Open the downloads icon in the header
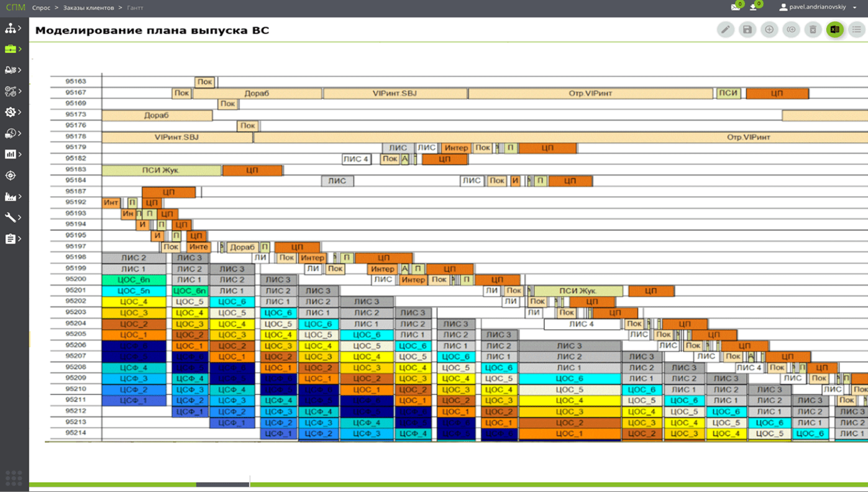Image resolution: width=868 pixels, height=492 pixels. [x=754, y=7]
